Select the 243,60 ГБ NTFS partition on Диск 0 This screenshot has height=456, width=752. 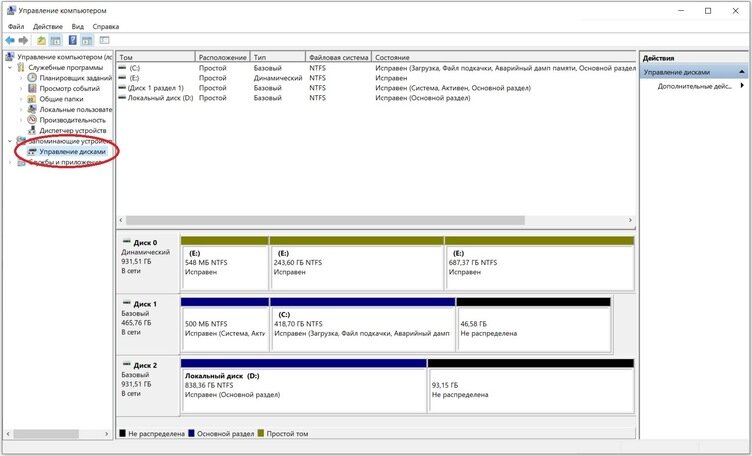pyautogui.click(x=357, y=264)
